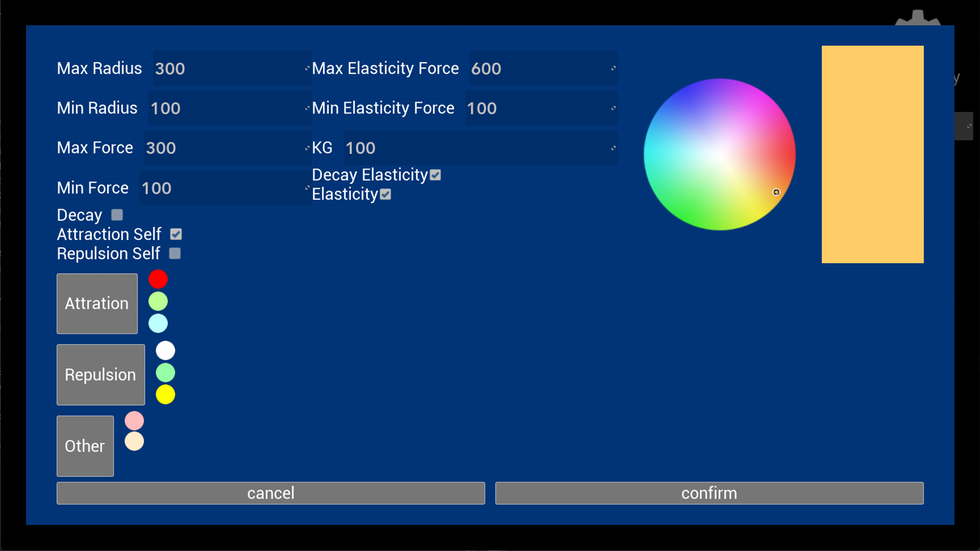Select the light green Attration circle
980x551 pixels.
158,302
